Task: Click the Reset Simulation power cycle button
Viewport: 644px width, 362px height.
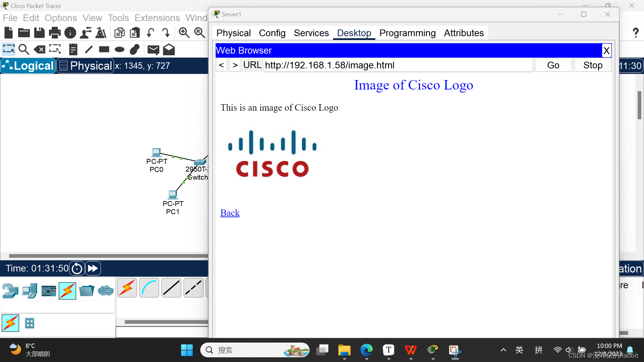Action: [77, 268]
